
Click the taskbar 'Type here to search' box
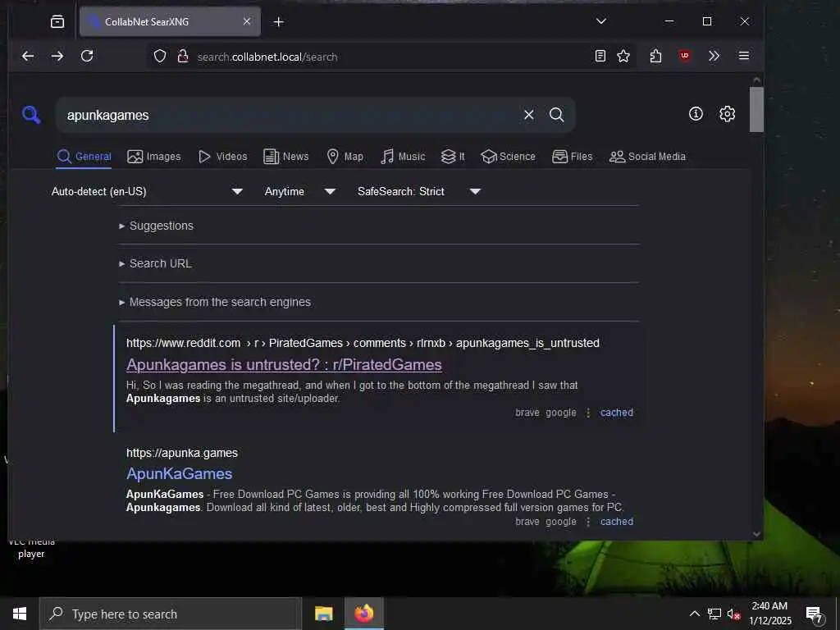(x=170, y=614)
